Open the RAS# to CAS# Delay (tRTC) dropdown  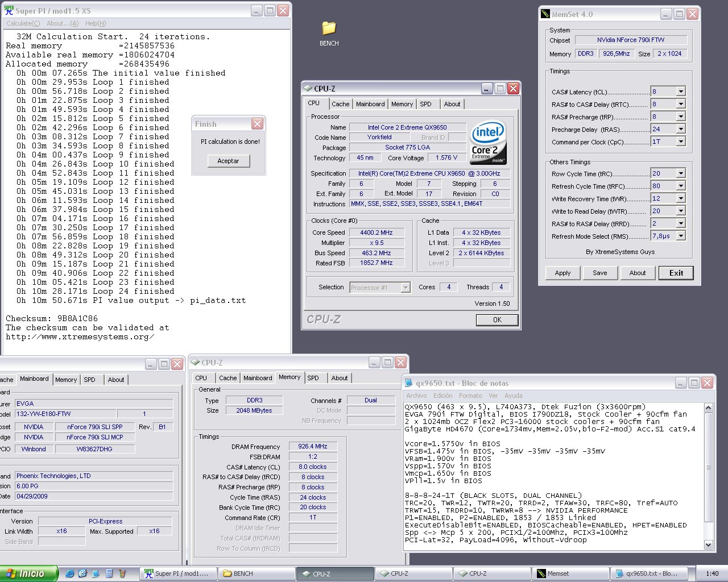point(681,104)
